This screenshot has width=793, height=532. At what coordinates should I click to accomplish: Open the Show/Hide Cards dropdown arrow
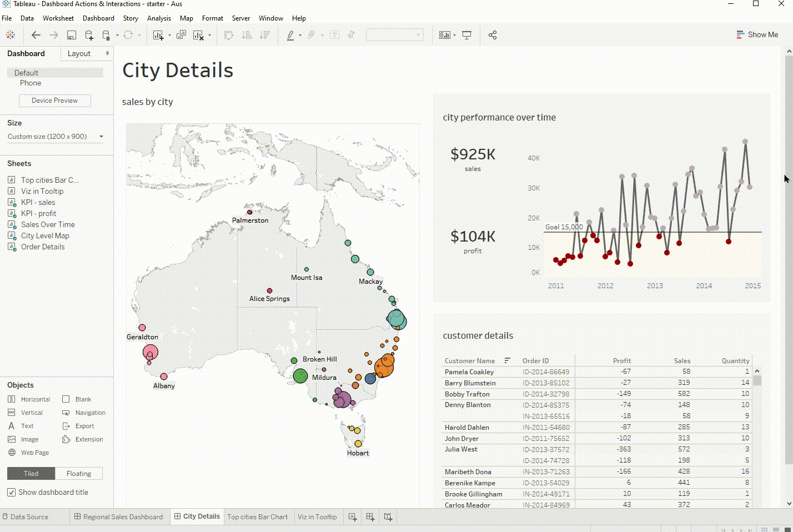pyautogui.click(x=454, y=36)
